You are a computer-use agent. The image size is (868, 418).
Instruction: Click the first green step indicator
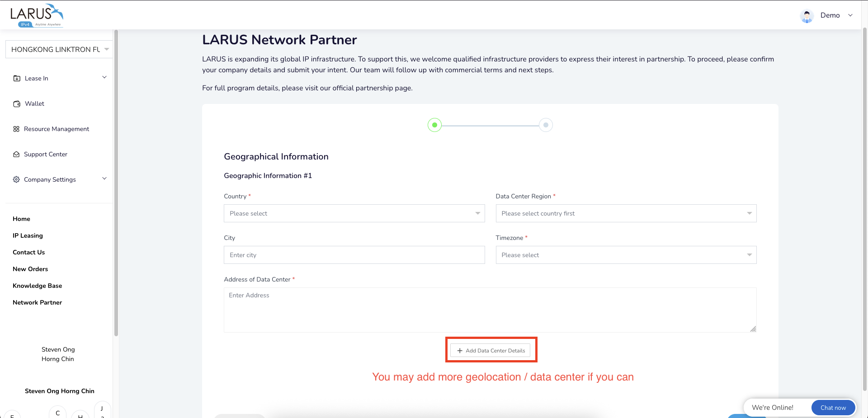click(434, 125)
